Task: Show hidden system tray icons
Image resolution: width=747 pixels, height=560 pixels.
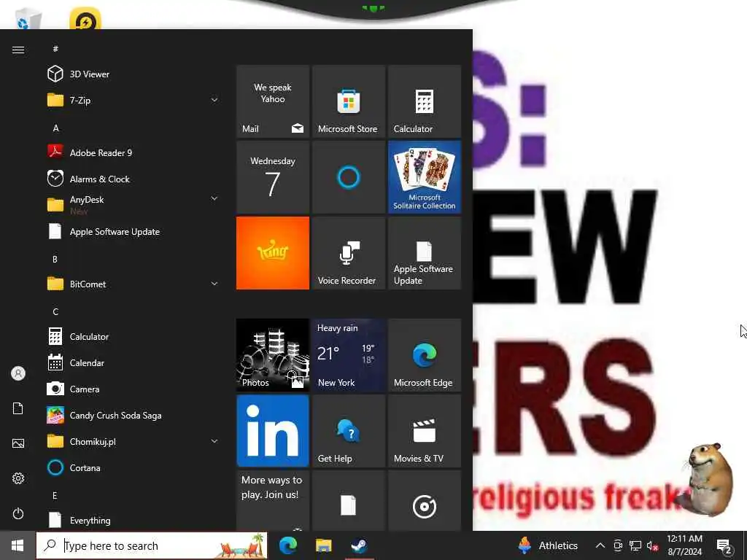Action: 600,545
